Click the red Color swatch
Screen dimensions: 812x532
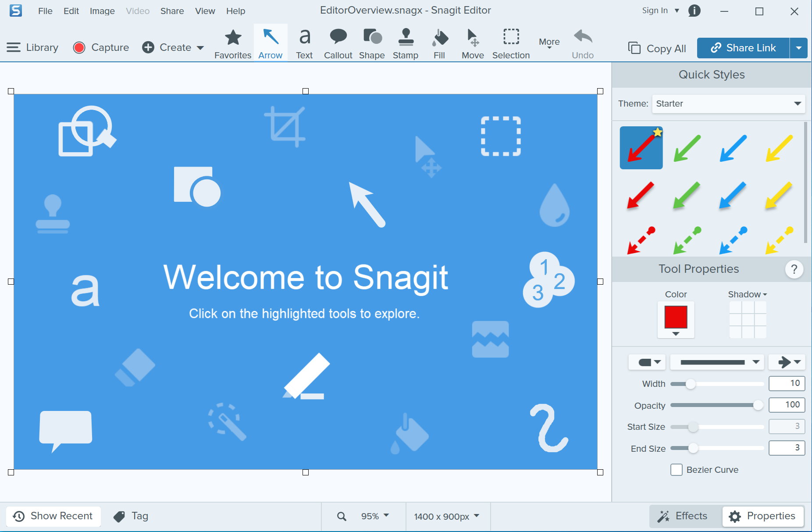coord(676,317)
